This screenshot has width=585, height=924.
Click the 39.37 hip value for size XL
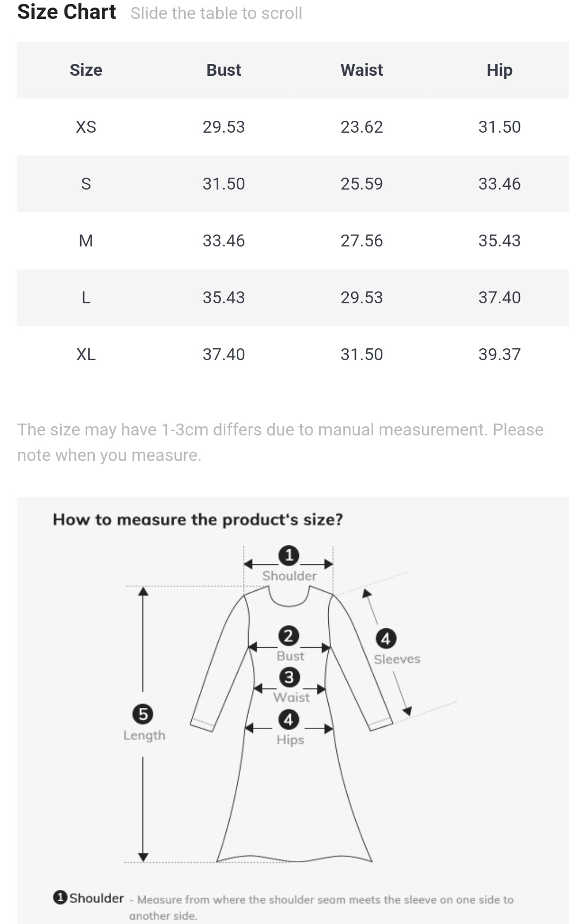pyautogui.click(x=499, y=354)
